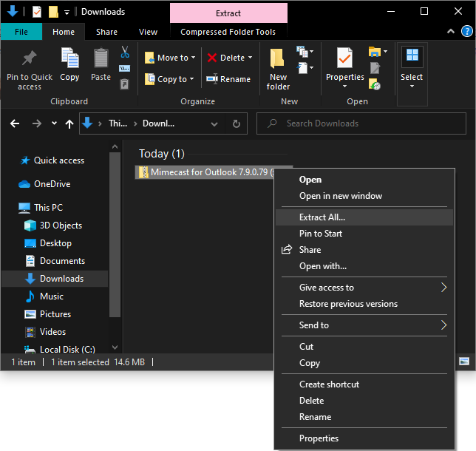Click the Extract contextual tab header
This screenshot has width=476, height=451.
228,13
